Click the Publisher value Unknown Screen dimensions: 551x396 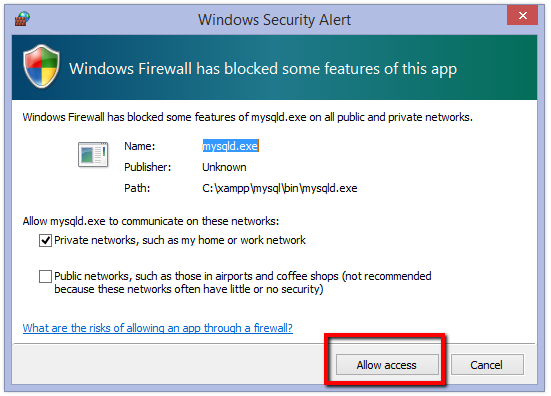(224, 167)
